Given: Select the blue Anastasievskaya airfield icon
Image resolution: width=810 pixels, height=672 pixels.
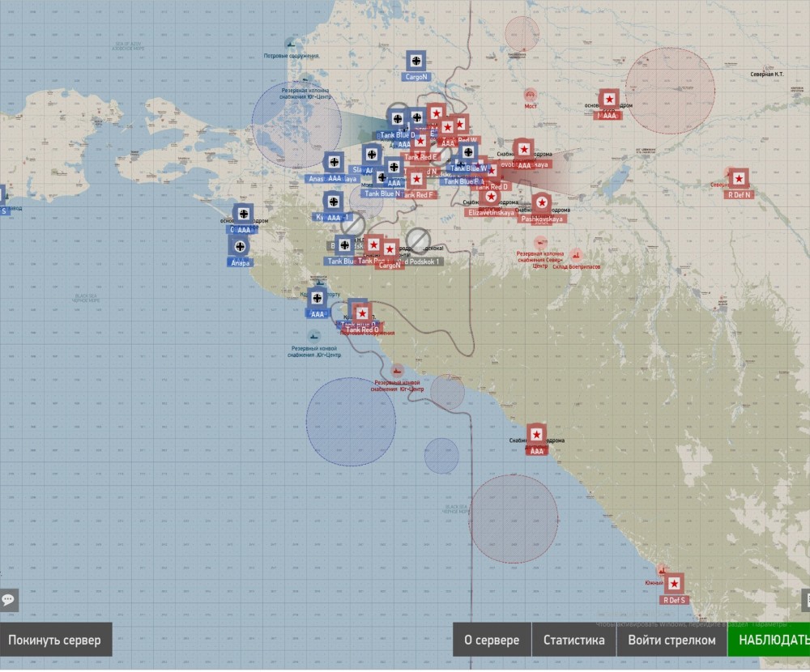Looking at the screenshot, I should click(x=335, y=162).
